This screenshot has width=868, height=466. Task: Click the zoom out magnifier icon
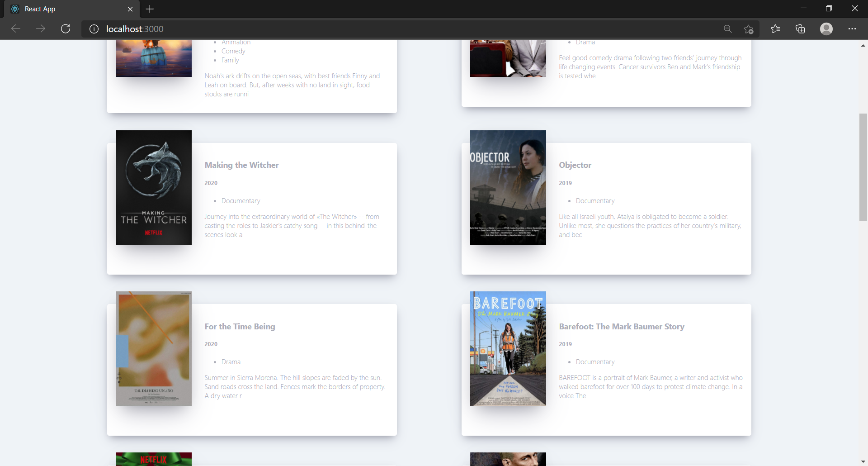pyautogui.click(x=727, y=29)
